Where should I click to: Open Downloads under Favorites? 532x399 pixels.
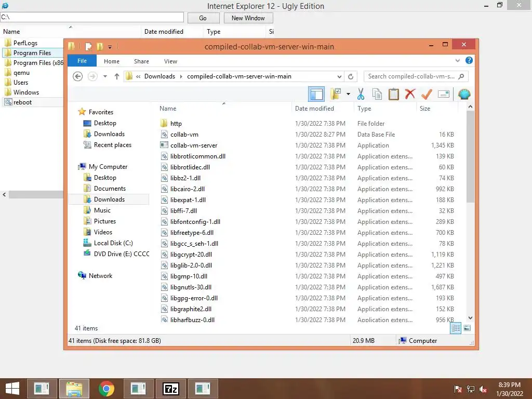(109, 134)
